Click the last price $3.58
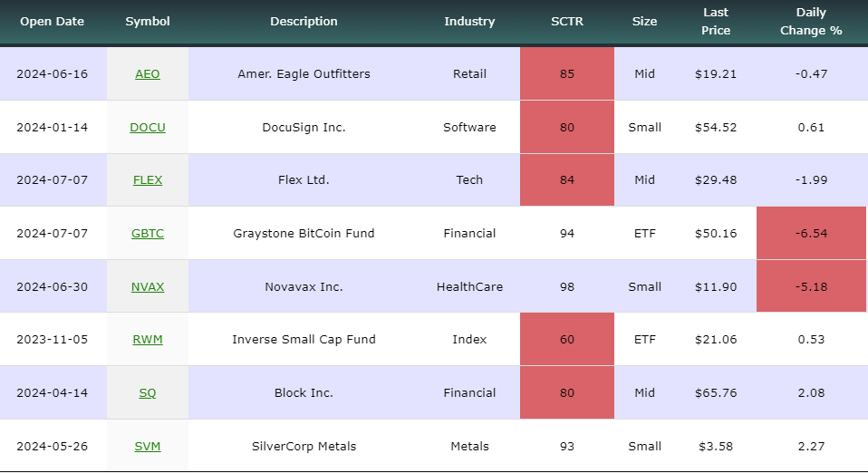868x473 pixels. 716,446
